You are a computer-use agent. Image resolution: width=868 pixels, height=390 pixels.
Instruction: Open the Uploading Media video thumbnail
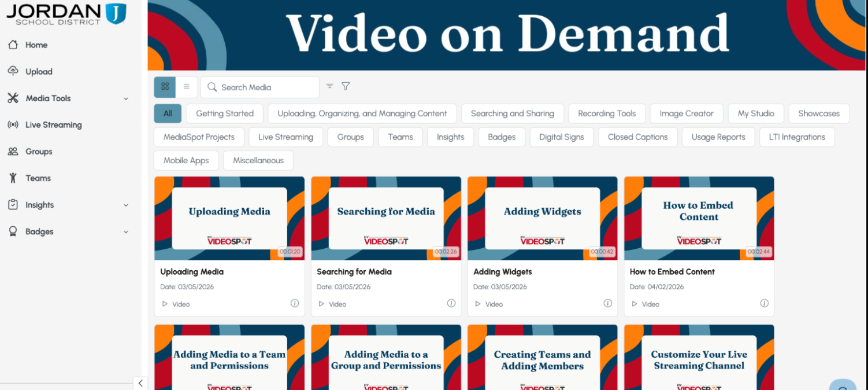229,218
